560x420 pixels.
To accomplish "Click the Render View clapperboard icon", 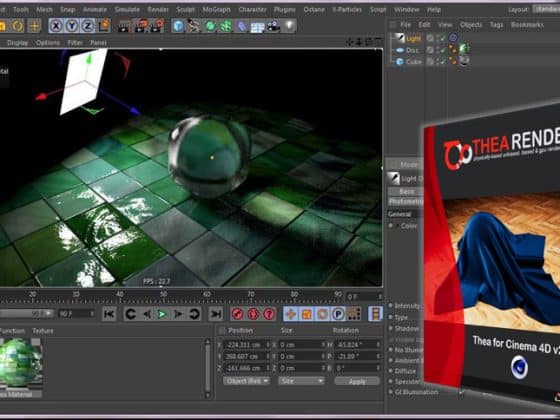I will coord(124,26).
